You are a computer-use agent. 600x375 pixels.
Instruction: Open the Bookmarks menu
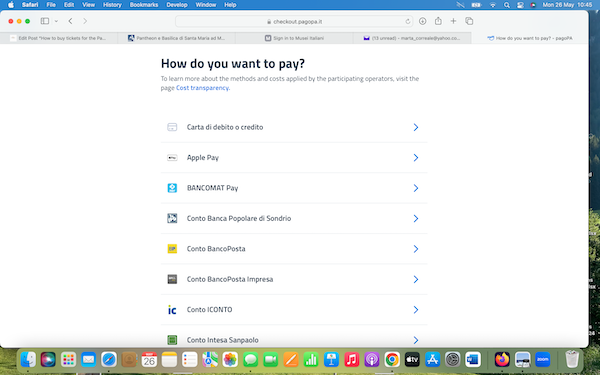click(x=144, y=5)
